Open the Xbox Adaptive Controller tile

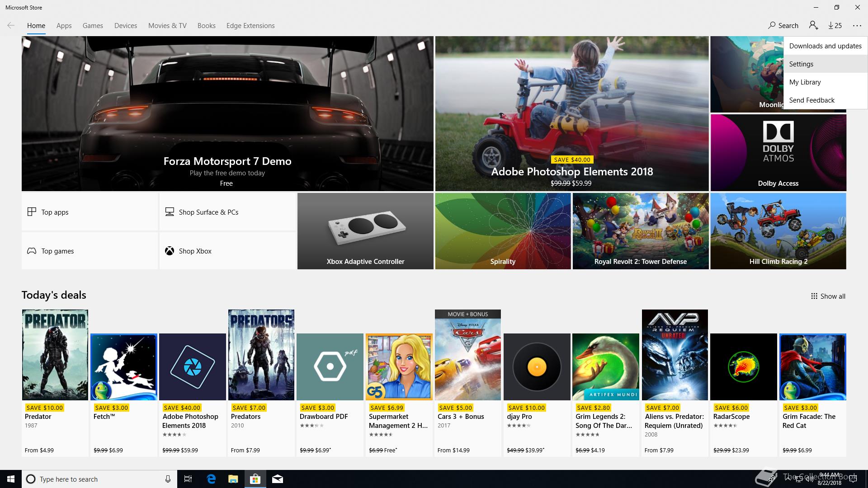pyautogui.click(x=365, y=231)
